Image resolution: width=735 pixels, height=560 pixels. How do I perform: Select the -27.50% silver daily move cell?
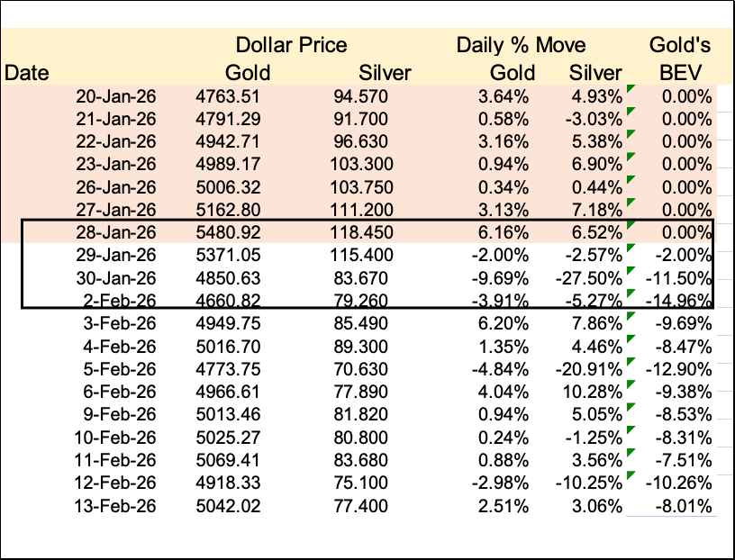[590, 276]
